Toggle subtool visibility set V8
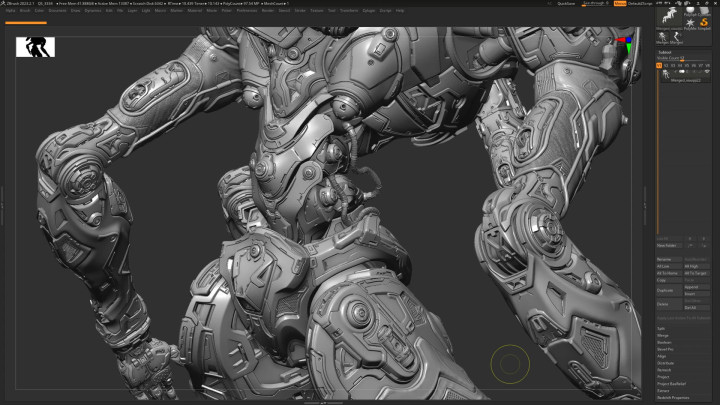This screenshot has height=405, width=720. coord(708,65)
